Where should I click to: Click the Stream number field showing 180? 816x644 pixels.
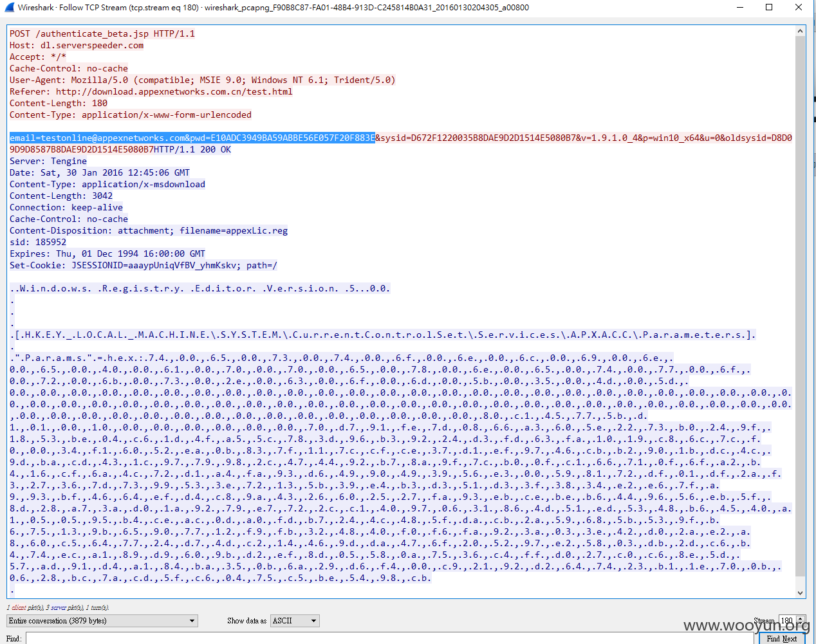coord(786,621)
